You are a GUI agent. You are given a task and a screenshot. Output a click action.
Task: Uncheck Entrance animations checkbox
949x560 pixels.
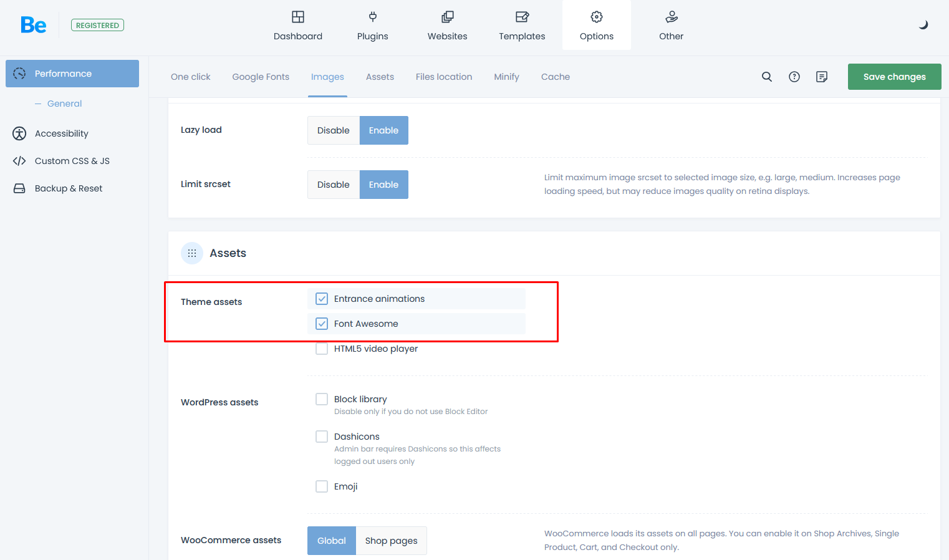pos(322,299)
